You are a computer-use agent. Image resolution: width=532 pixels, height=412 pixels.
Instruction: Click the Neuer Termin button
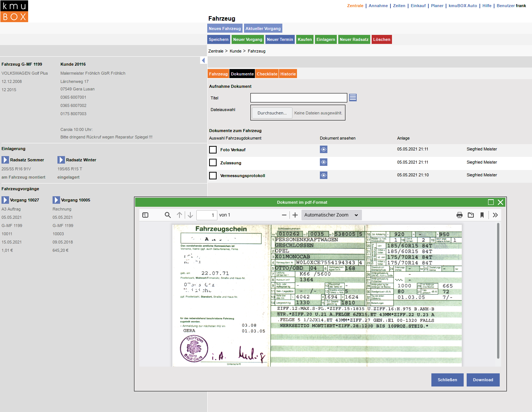pyautogui.click(x=280, y=39)
